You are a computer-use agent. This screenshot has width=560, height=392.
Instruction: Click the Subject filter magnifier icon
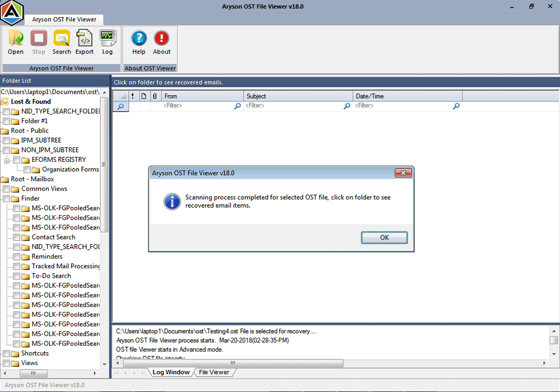point(347,106)
